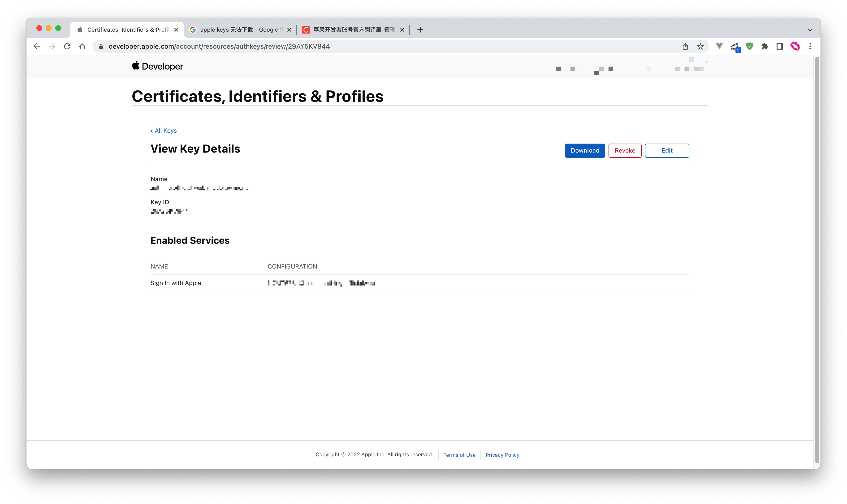This screenshot has width=847, height=504.
Task: Click the home icon in toolbar
Action: point(82,47)
